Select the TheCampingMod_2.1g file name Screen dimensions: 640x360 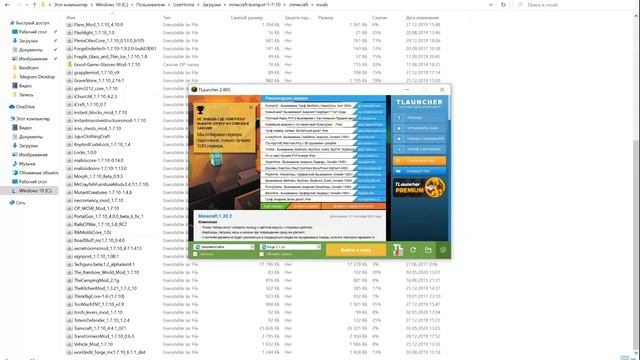96,280
